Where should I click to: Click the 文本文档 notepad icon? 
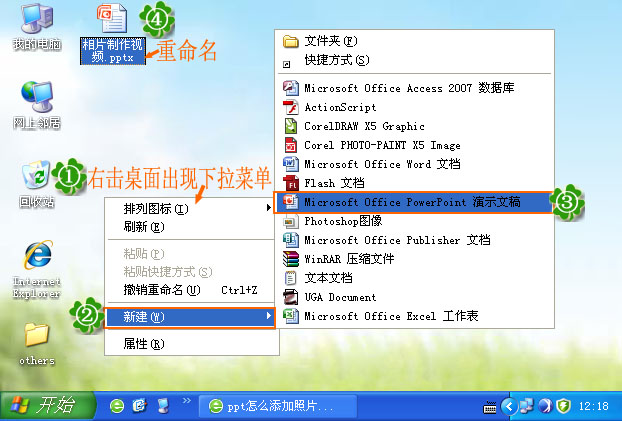[x=290, y=278]
